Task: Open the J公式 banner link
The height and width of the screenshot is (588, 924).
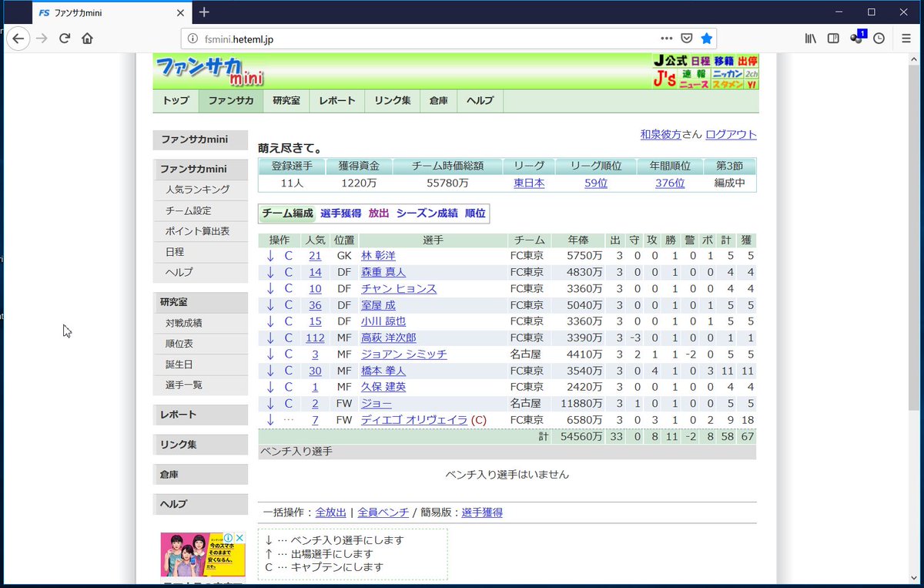Action: click(x=670, y=61)
